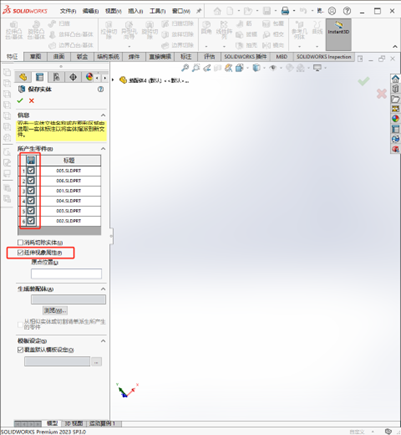
Task: Uncheck the 005.SLDPRT row checkbox
Action: (x=31, y=171)
